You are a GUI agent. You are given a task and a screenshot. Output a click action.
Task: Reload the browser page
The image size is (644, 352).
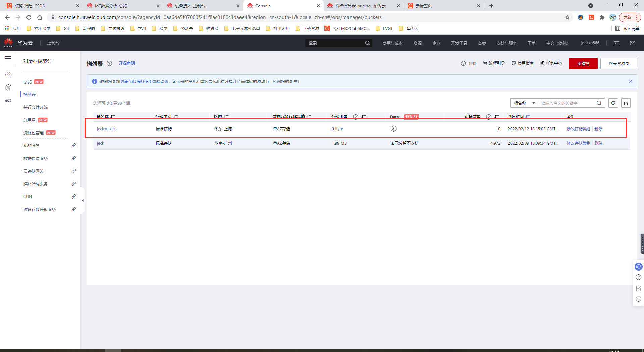(x=29, y=17)
